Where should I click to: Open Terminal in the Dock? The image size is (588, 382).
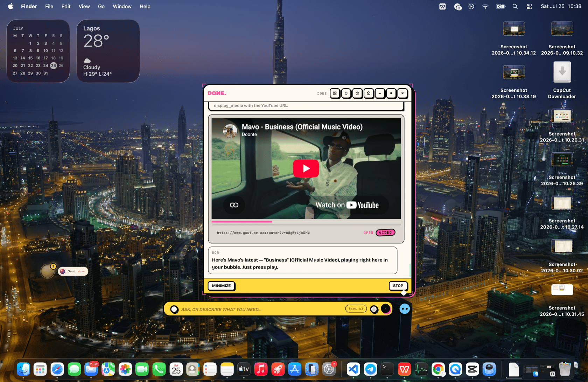point(387,369)
